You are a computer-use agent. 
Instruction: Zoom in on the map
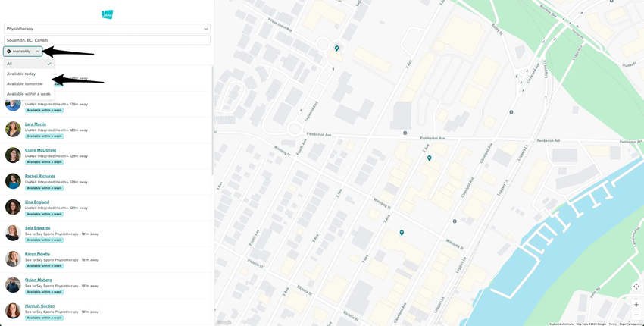click(x=636, y=305)
